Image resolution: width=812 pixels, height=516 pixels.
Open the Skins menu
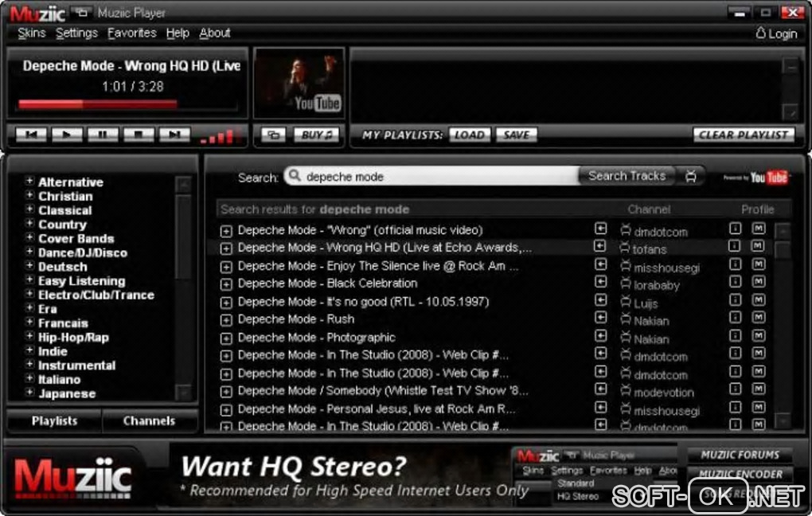pyautogui.click(x=32, y=33)
